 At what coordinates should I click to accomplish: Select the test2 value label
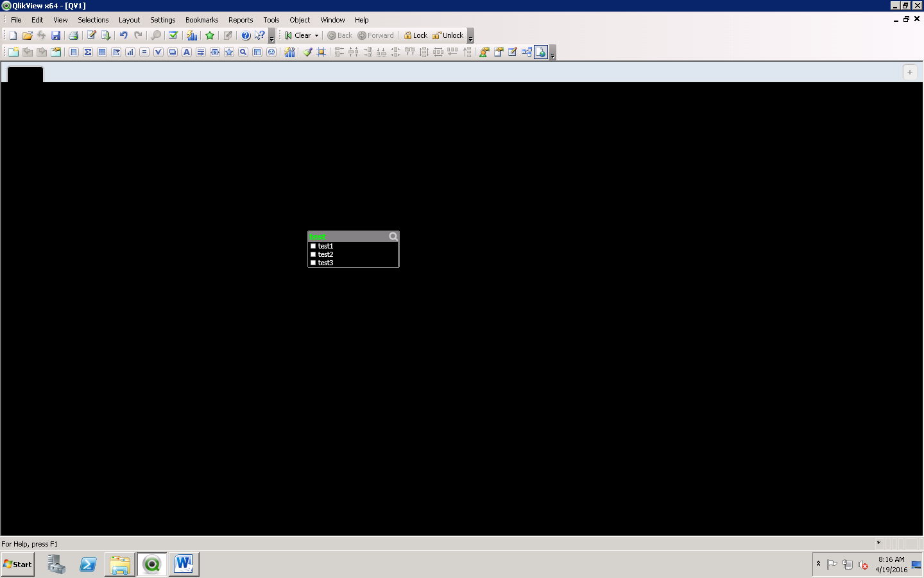(325, 254)
